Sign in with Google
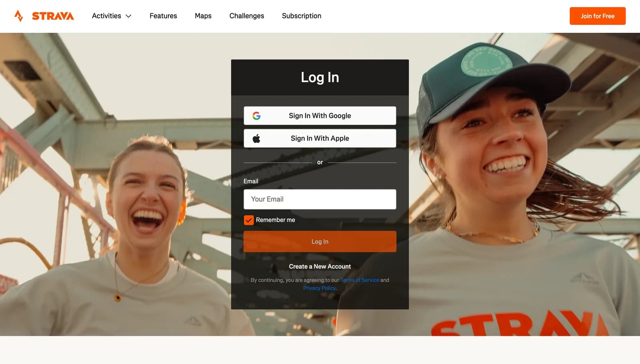The width and height of the screenshot is (640, 364). [320, 115]
